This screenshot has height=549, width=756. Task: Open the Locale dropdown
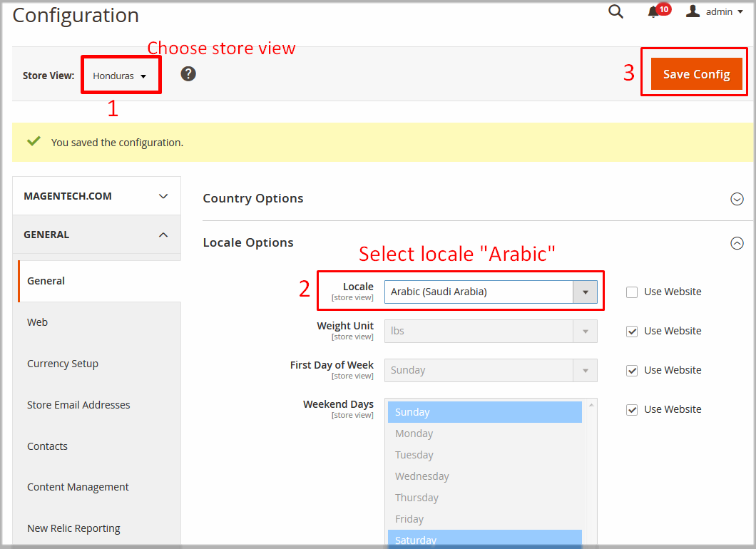(491, 292)
